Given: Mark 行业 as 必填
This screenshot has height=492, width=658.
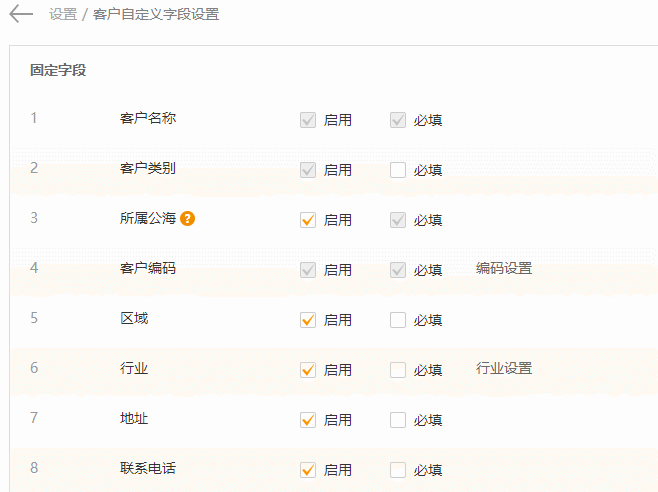Looking at the screenshot, I should tap(398, 370).
